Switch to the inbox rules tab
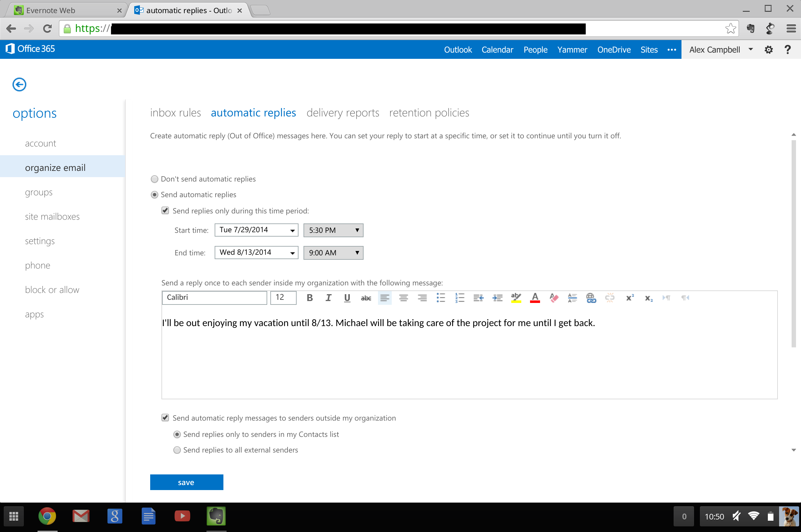This screenshot has width=801, height=532. point(175,112)
